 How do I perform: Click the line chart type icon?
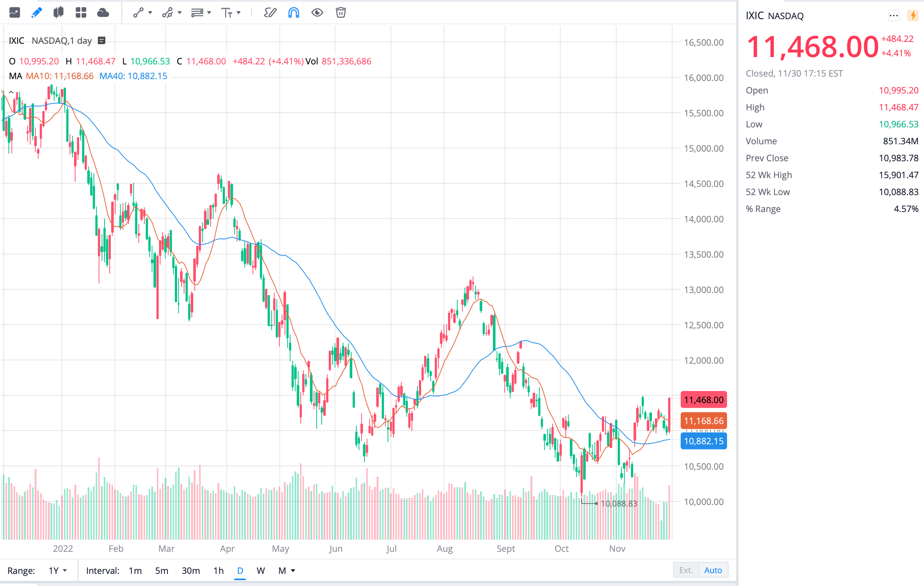pos(15,13)
